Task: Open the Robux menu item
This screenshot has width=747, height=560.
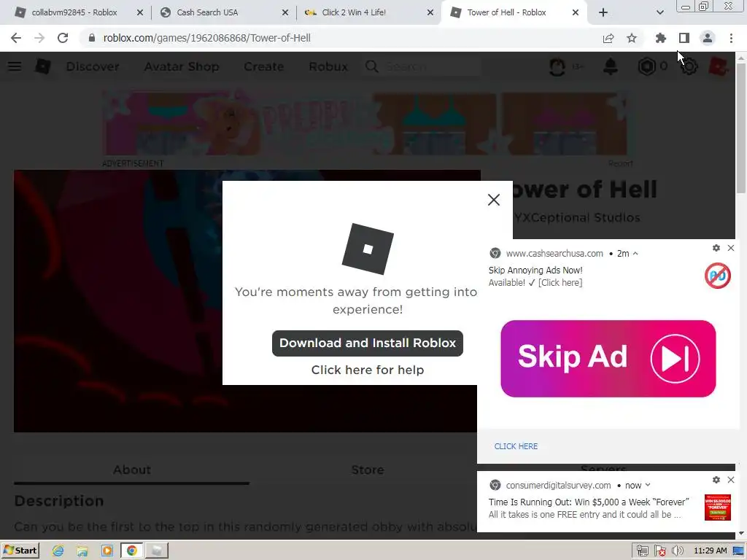Action: point(328,66)
